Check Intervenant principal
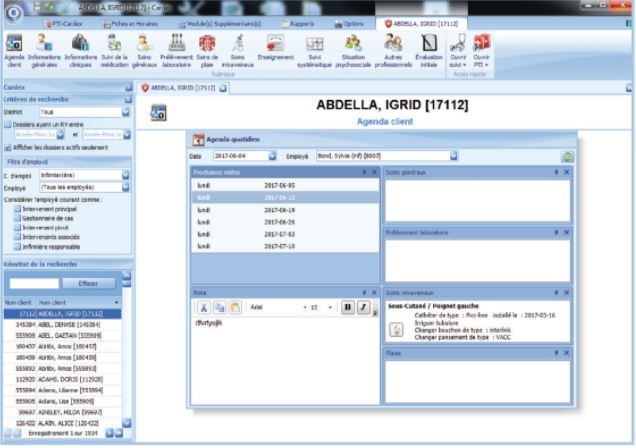 (17, 209)
